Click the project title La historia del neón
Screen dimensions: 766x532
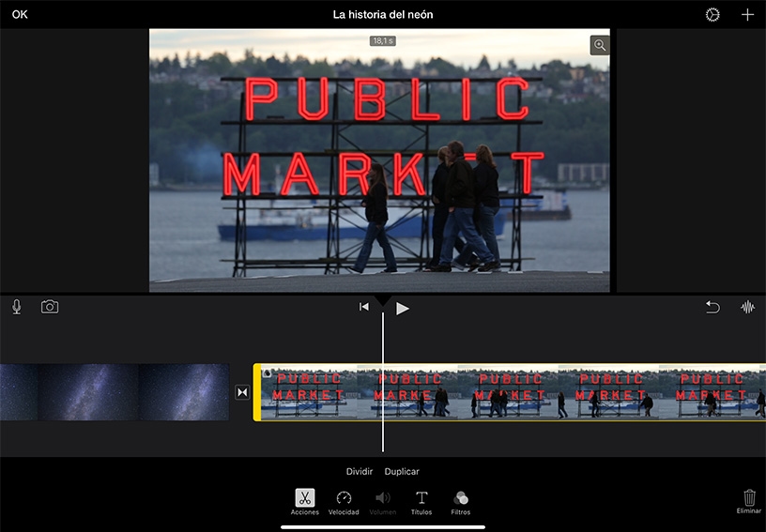[382, 15]
